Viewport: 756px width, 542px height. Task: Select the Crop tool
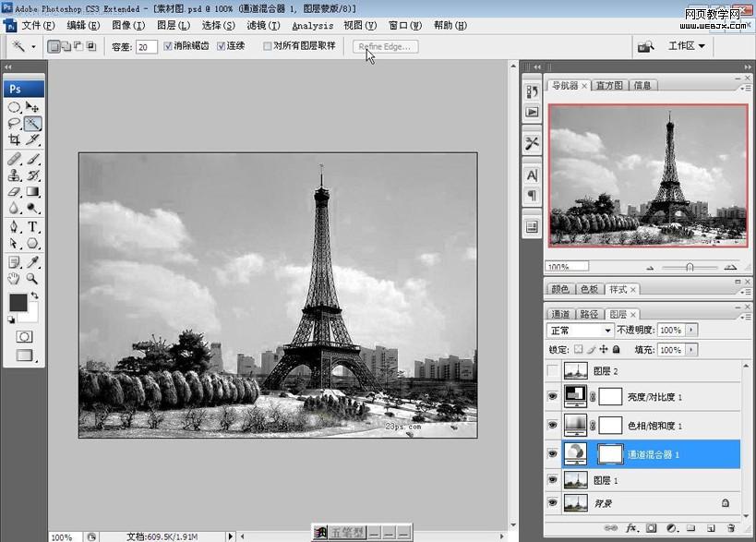click(x=15, y=139)
